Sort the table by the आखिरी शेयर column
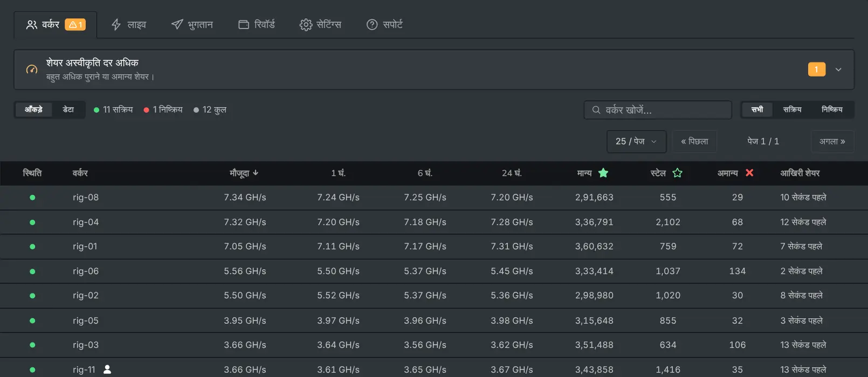This screenshot has height=377, width=868. (x=800, y=173)
